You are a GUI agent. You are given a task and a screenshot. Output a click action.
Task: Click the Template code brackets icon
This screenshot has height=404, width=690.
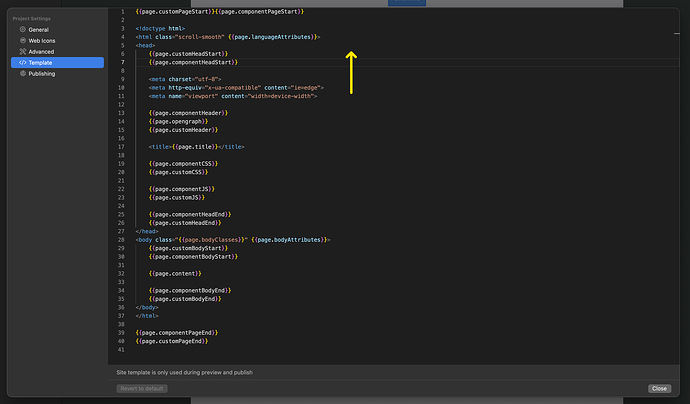tap(20, 63)
